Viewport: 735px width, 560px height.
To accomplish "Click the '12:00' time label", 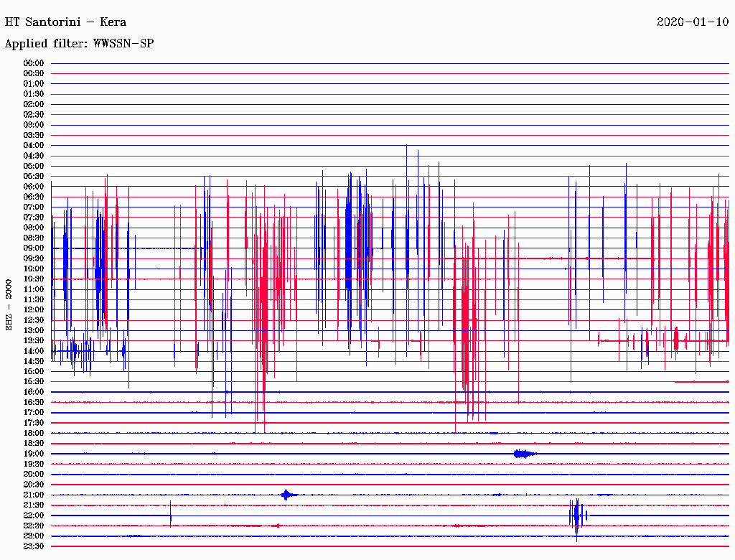I will [34, 310].
